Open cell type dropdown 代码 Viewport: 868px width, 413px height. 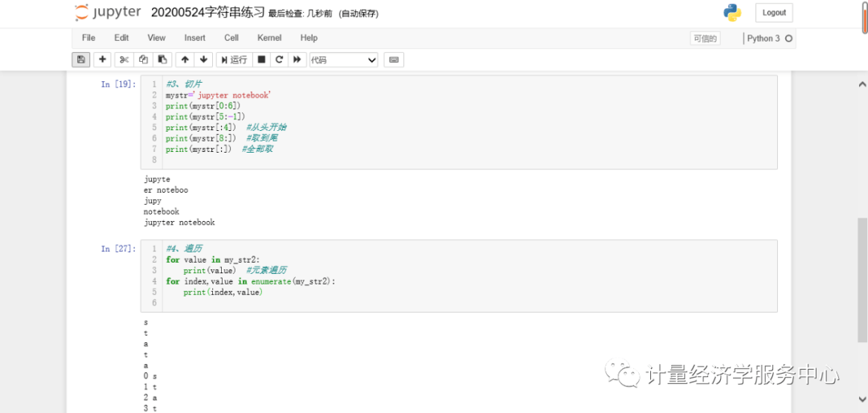(343, 59)
